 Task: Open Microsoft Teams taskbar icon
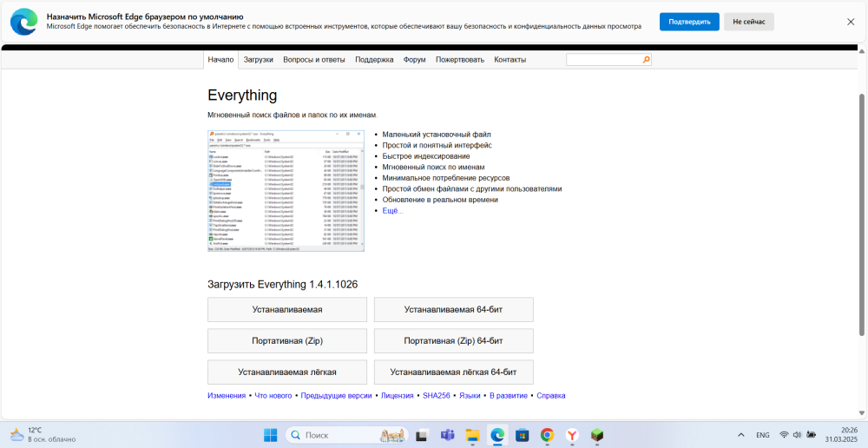click(447, 435)
